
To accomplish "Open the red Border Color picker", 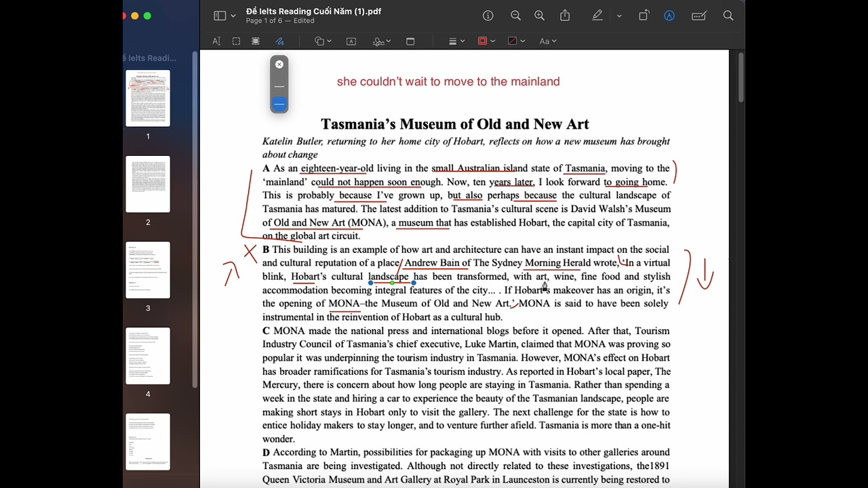I will pos(486,41).
